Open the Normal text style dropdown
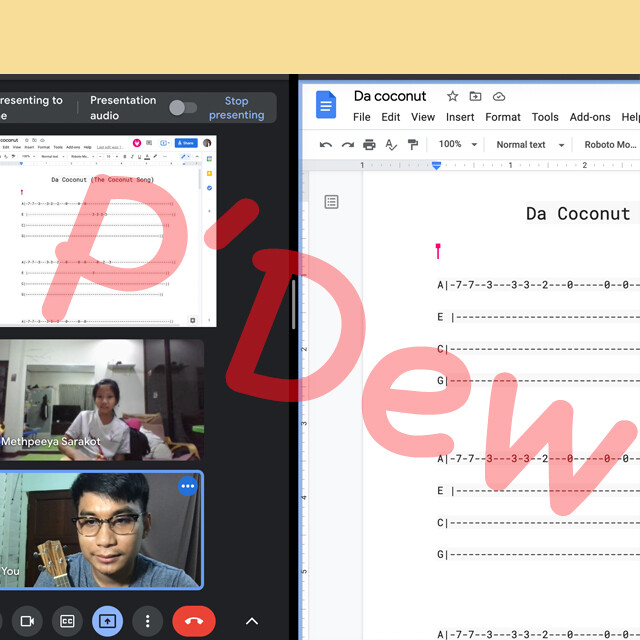The width and height of the screenshot is (640, 640). click(x=530, y=145)
